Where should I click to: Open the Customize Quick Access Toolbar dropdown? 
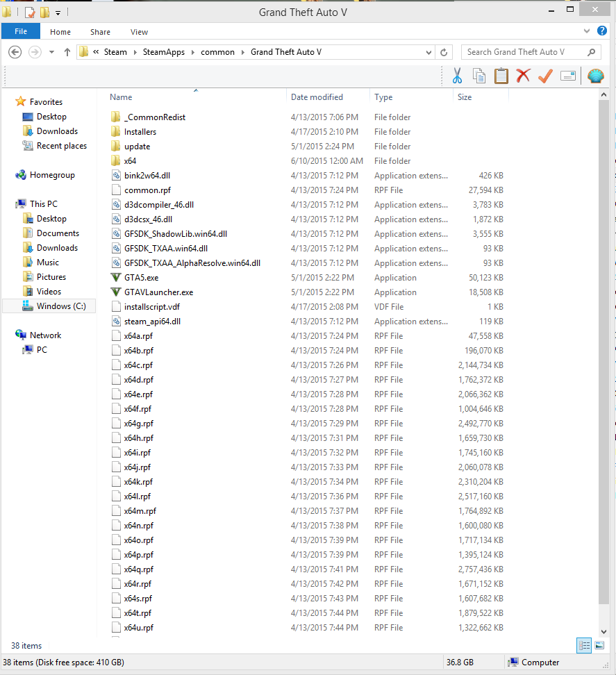pos(58,13)
